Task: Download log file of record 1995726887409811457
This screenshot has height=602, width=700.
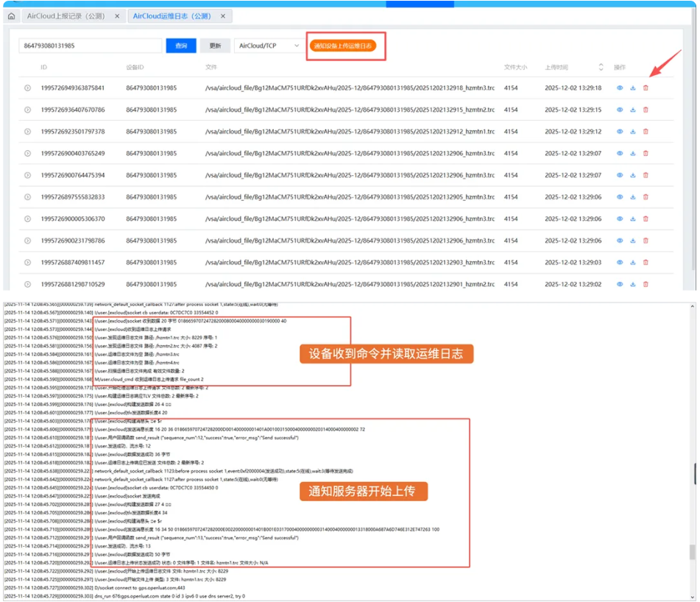Action: coord(632,263)
